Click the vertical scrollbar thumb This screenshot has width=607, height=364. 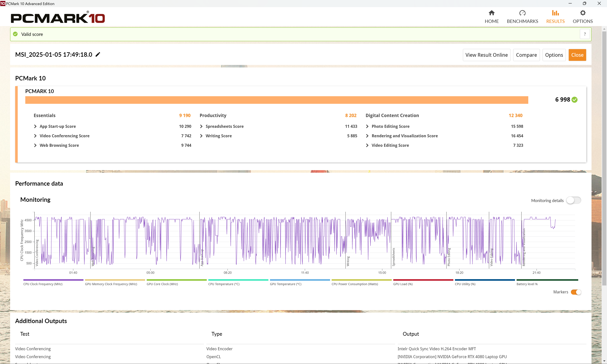tap(604, 158)
